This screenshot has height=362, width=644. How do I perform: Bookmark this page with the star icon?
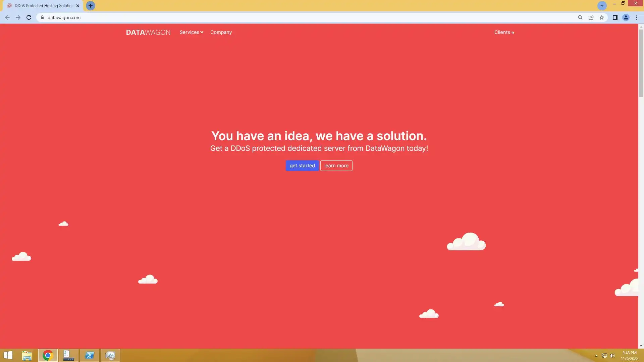602,17
